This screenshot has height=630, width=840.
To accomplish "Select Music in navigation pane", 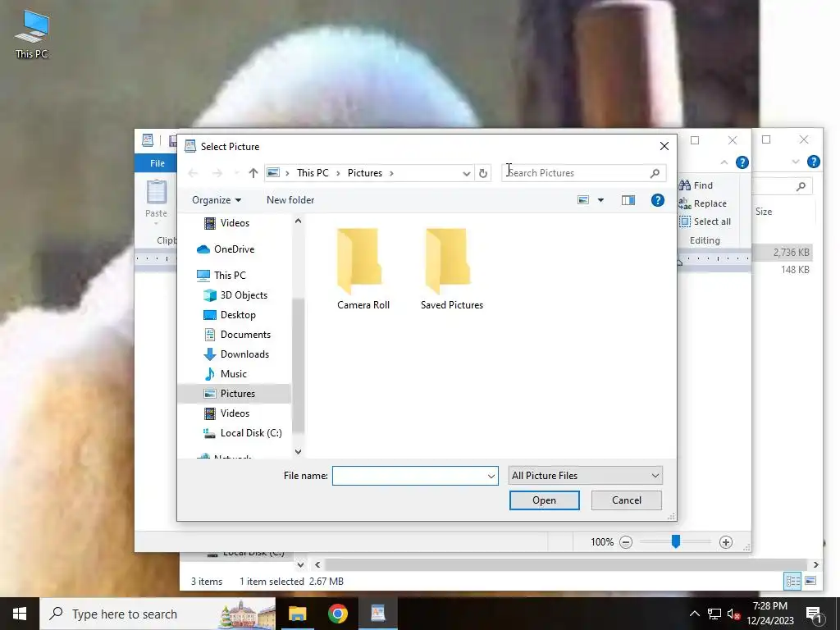I will 234,374.
